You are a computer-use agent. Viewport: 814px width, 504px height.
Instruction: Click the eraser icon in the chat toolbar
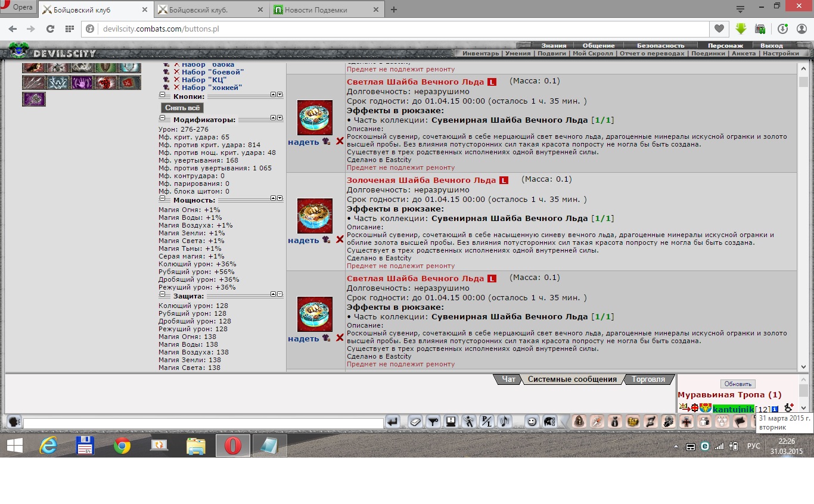(415, 422)
